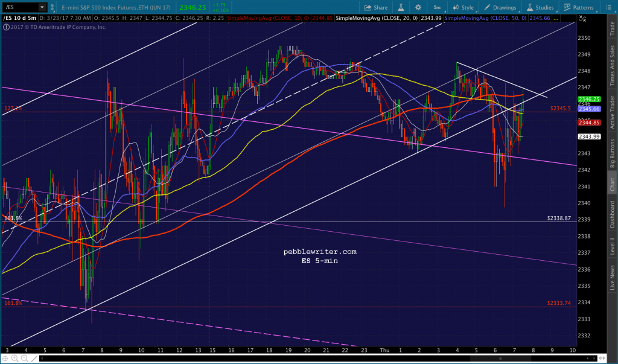Select the line drawing tool icon
This screenshot has height=364, width=618.
34,358
